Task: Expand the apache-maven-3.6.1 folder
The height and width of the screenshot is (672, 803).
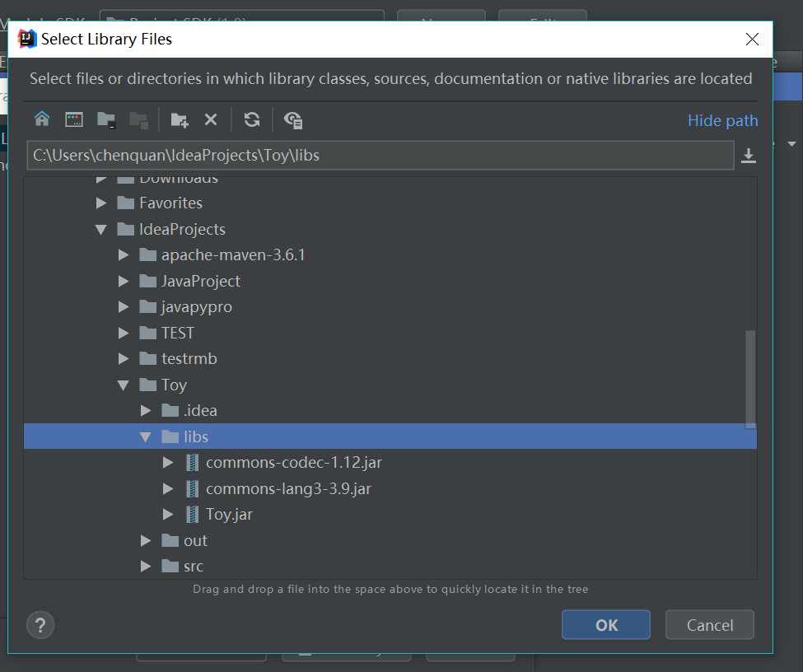Action: [124, 254]
